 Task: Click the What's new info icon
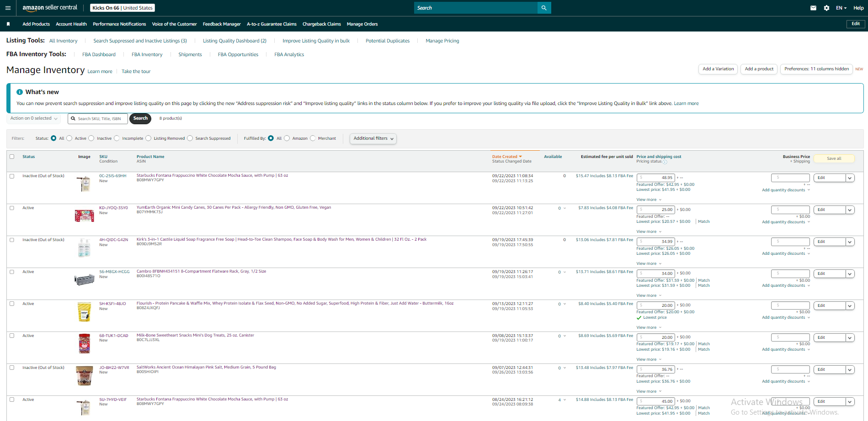point(20,92)
